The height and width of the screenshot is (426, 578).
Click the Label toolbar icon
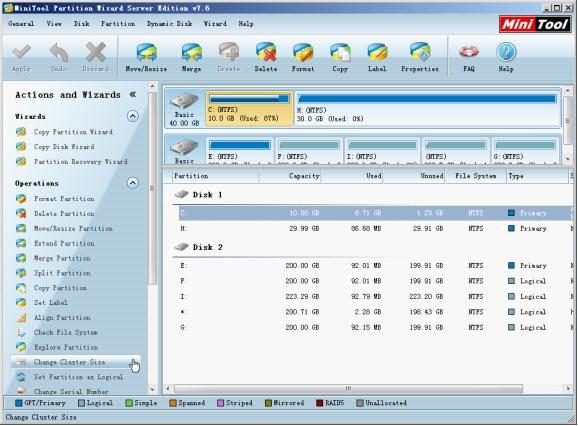point(377,53)
